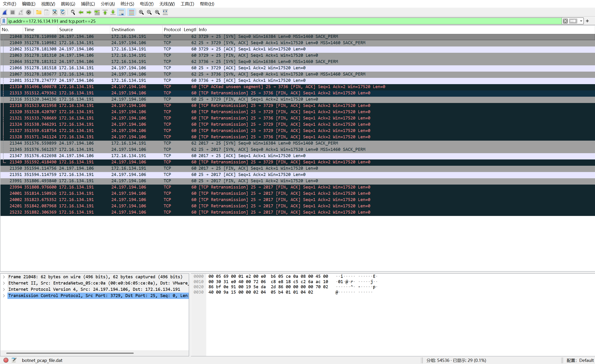This screenshot has width=595, height=364.
Task: Click the capture options gear icon
Action: click(29, 12)
